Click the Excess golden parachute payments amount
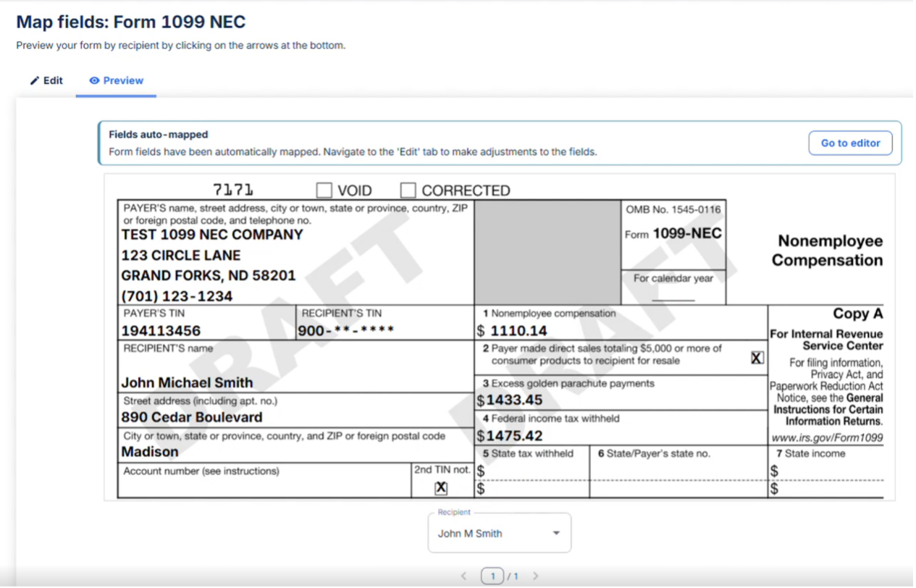This screenshot has width=916, height=588. coord(514,400)
